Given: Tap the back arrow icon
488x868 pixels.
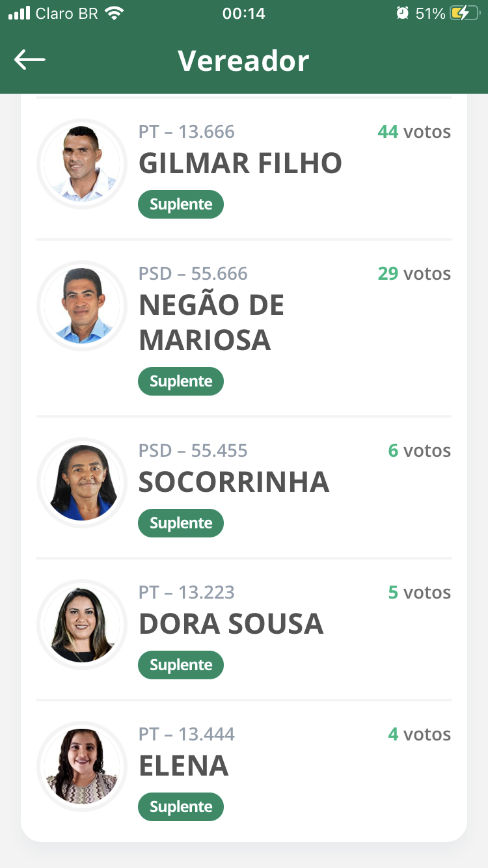Looking at the screenshot, I should pyautogui.click(x=30, y=60).
